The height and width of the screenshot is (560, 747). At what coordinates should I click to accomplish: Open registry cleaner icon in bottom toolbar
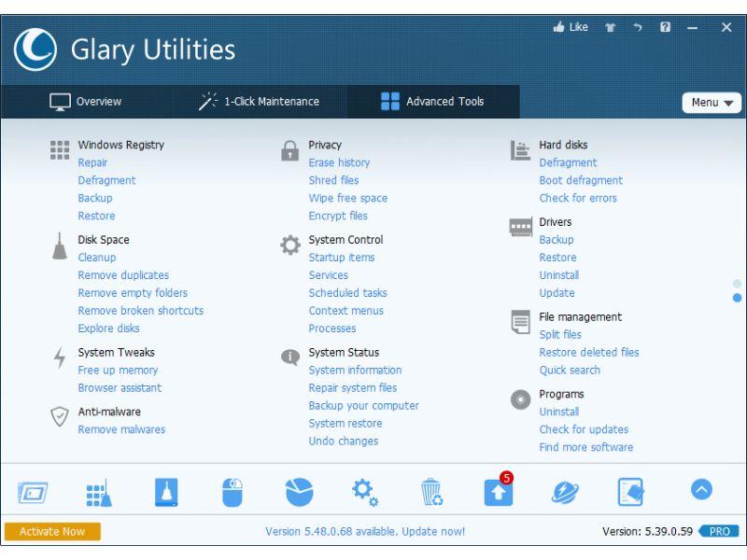(x=99, y=493)
